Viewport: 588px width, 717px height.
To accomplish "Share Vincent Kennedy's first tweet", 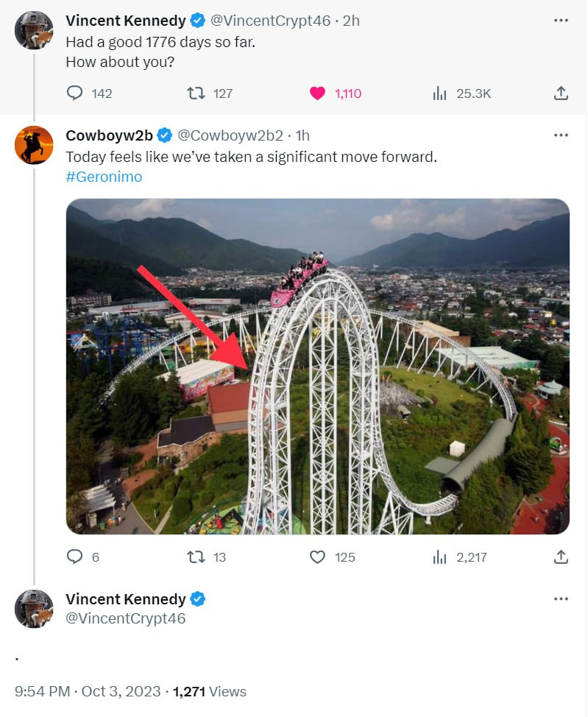I will point(561,93).
